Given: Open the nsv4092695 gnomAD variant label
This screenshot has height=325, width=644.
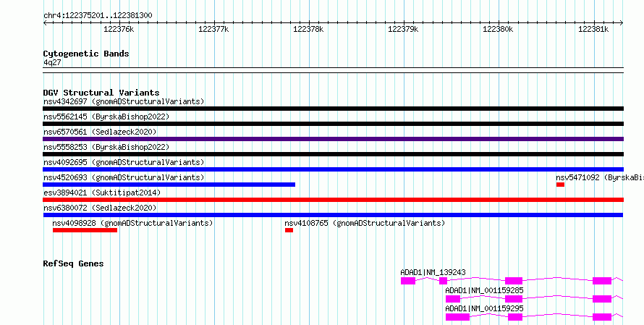Looking at the screenshot, I should point(124,162).
